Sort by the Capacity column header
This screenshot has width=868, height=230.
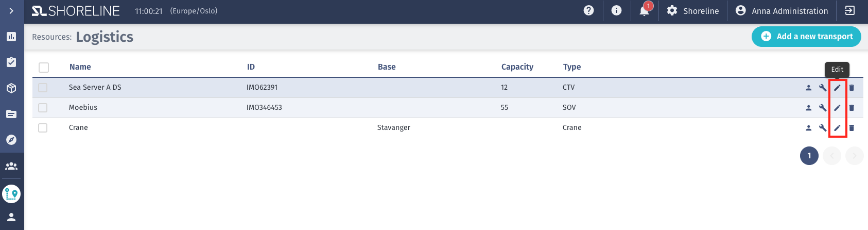point(517,67)
